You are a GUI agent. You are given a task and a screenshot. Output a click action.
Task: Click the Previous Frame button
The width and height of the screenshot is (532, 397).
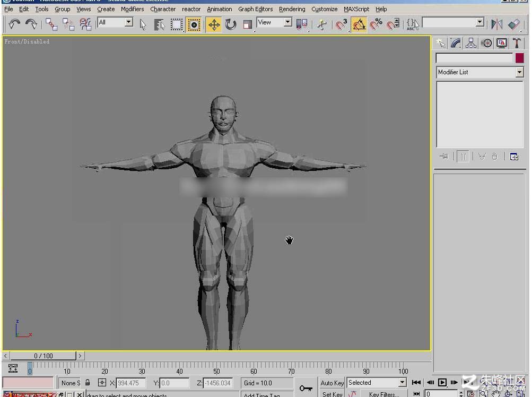430,382
